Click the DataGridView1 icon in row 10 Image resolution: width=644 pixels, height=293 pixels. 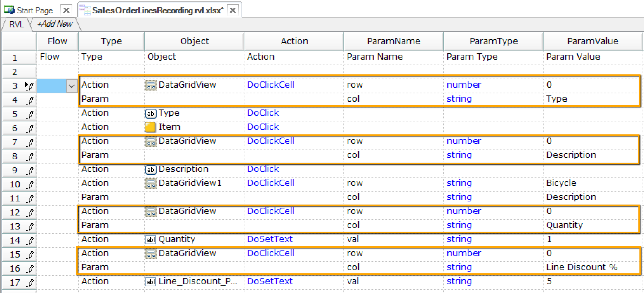(x=151, y=184)
